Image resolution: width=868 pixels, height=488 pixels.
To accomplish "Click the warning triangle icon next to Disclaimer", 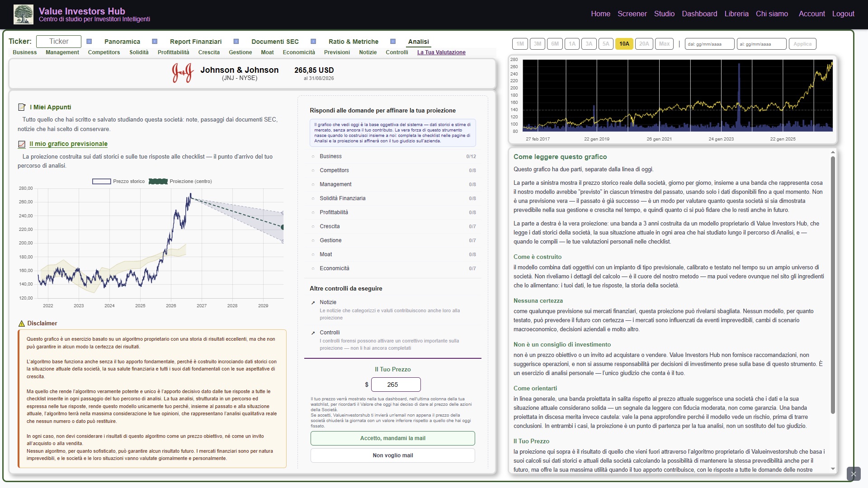I will click(x=21, y=324).
